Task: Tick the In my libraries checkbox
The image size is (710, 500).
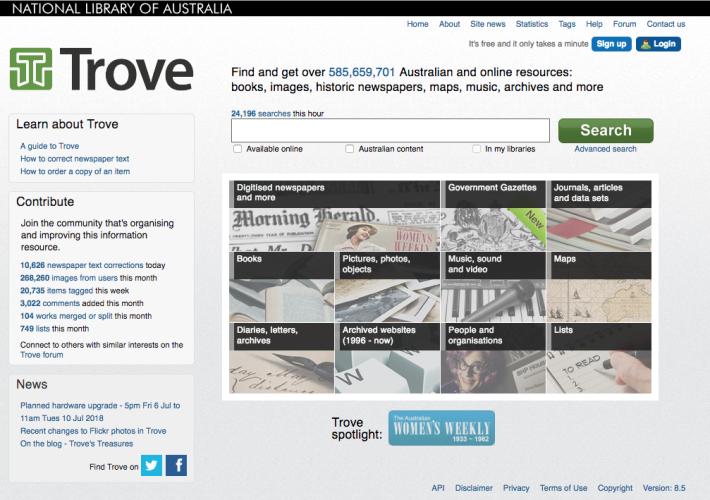Action: click(476, 149)
